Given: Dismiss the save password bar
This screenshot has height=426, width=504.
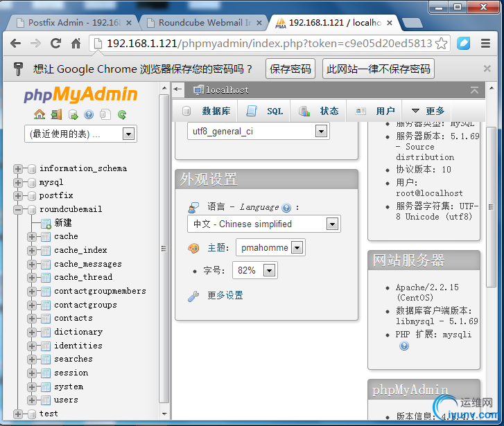Looking at the screenshot, I should (487, 69).
